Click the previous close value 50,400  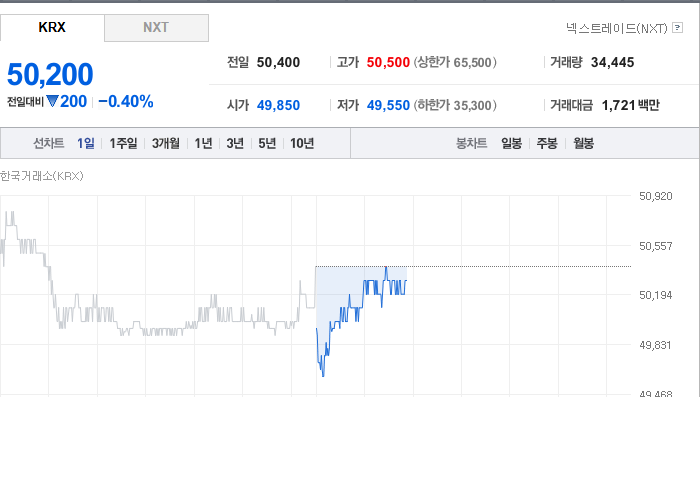pyautogui.click(x=278, y=62)
